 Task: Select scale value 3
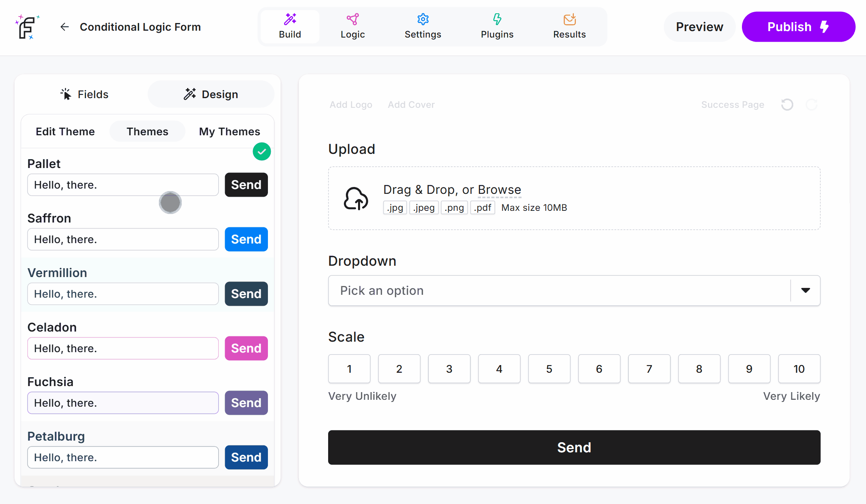[x=449, y=369]
